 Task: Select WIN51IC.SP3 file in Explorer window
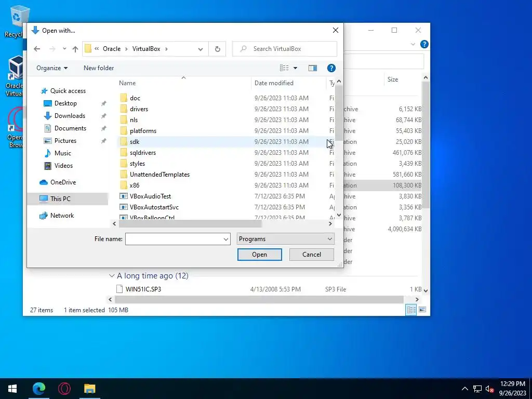143,289
